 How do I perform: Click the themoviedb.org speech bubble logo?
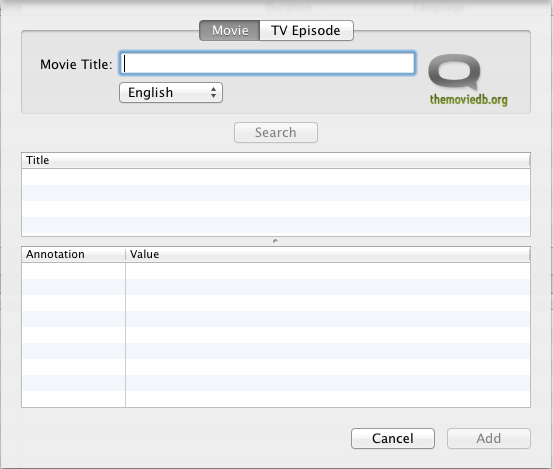pyautogui.click(x=454, y=72)
